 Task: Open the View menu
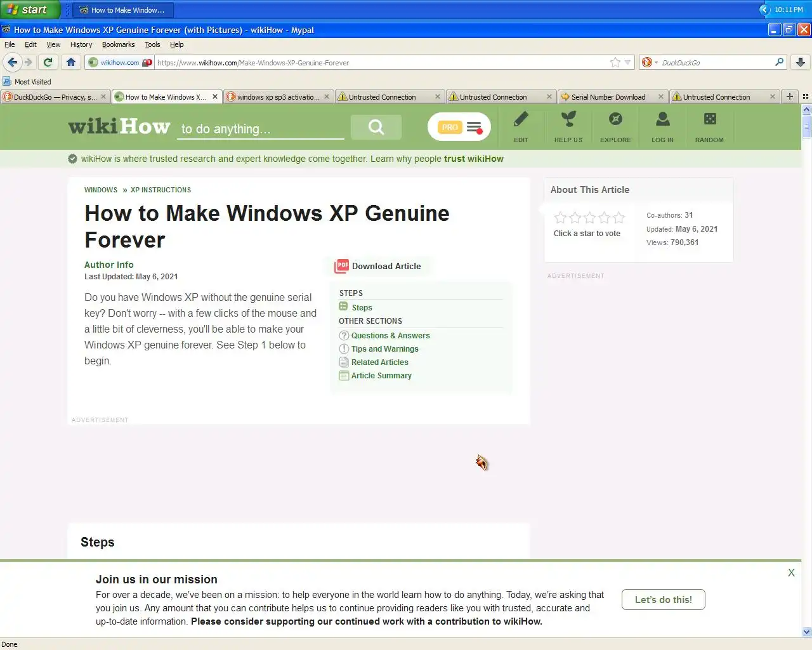pos(53,44)
